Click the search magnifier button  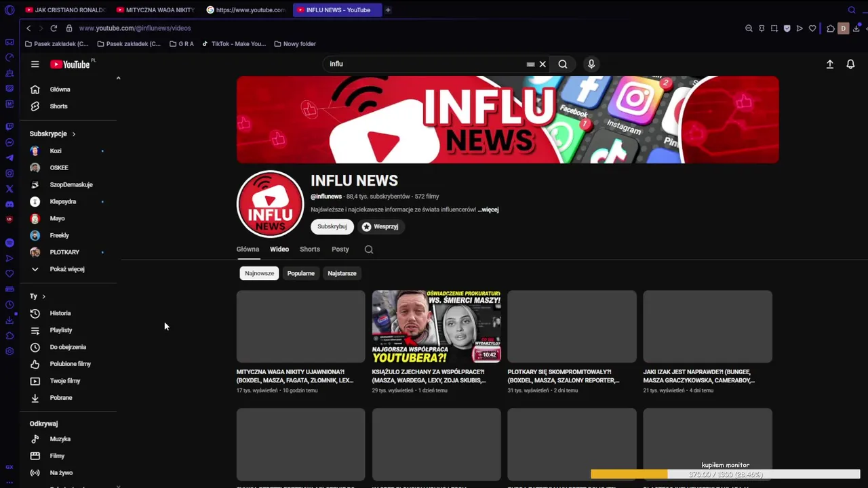pos(563,64)
